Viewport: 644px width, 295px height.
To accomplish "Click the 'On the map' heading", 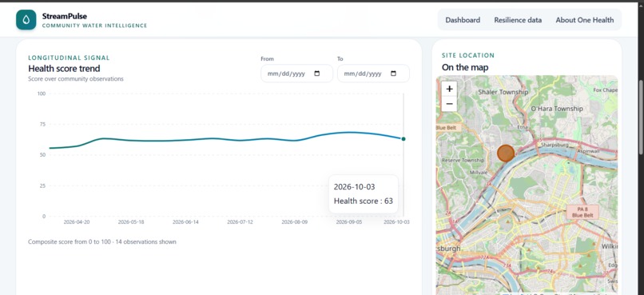I will [x=465, y=67].
